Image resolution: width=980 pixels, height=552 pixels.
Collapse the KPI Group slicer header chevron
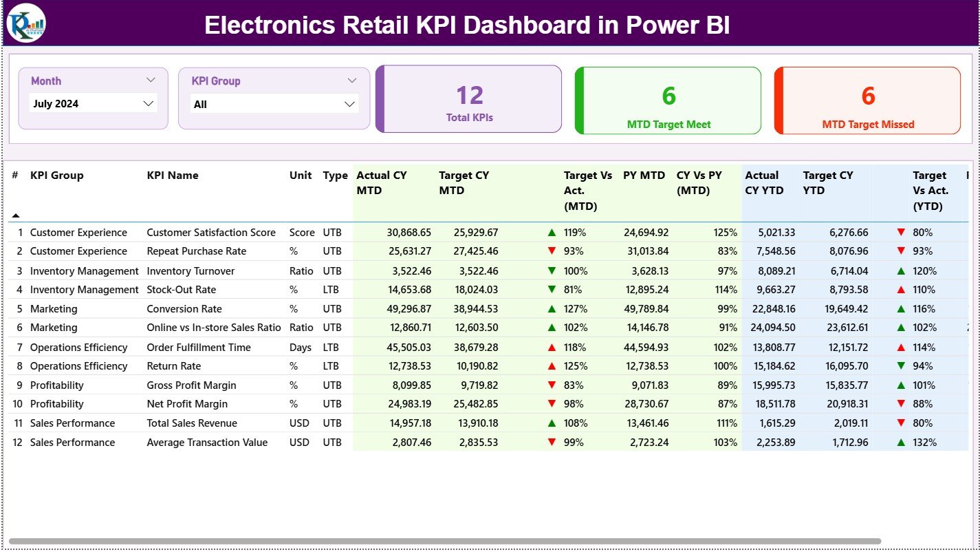[353, 80]
